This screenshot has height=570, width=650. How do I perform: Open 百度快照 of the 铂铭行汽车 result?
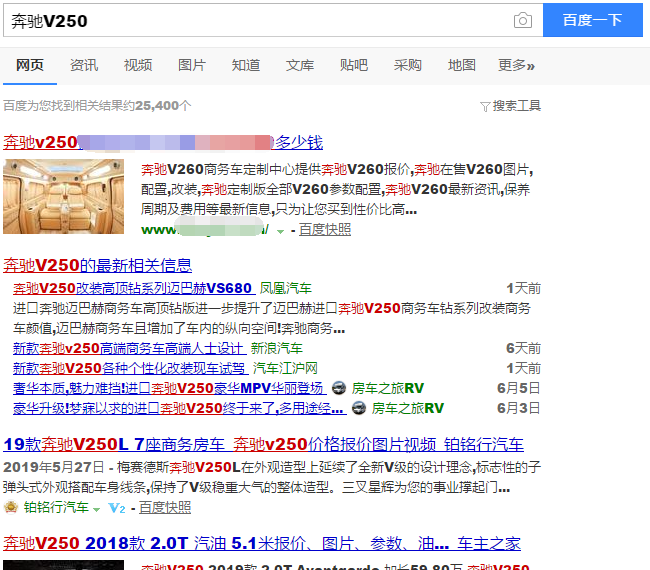point(165,507)
